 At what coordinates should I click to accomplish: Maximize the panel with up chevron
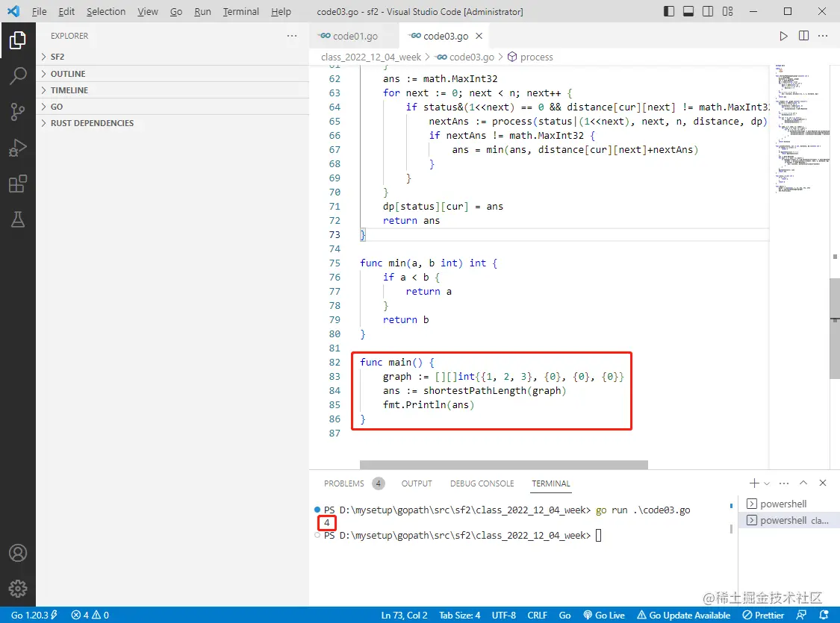pyautogui.click(x=803, y=483)
